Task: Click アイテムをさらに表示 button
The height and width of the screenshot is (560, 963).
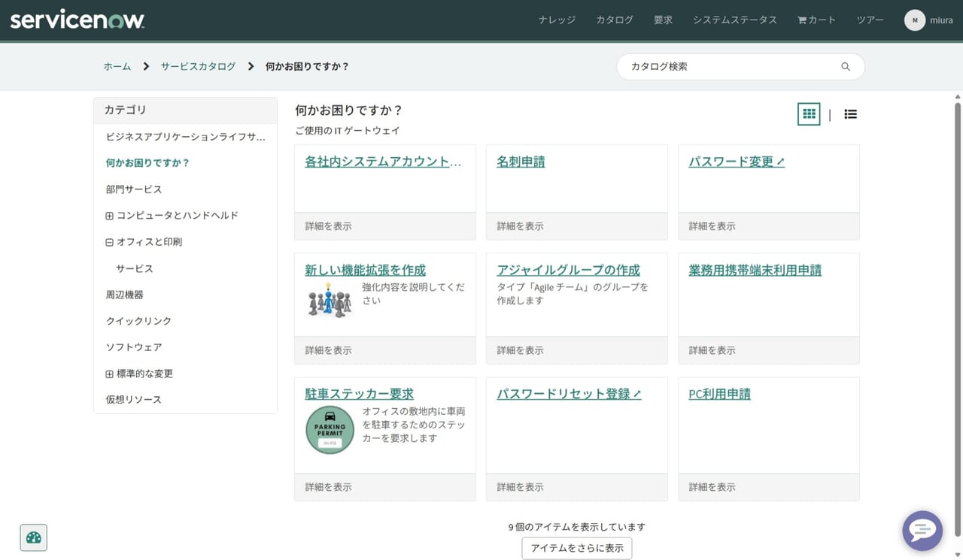Action: click(576, 548)
